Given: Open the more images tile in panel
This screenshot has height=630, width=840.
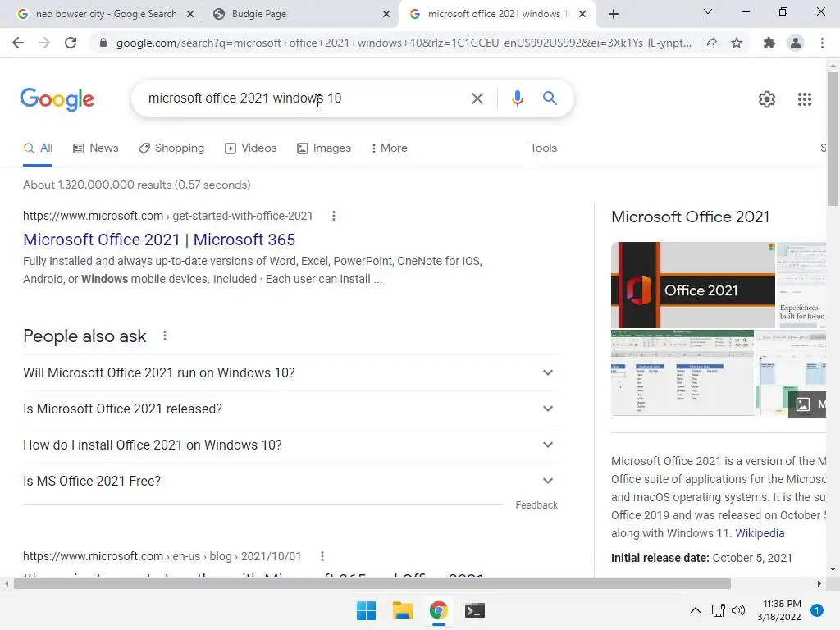Looking at the screenshot, I should tap(807, 404).
